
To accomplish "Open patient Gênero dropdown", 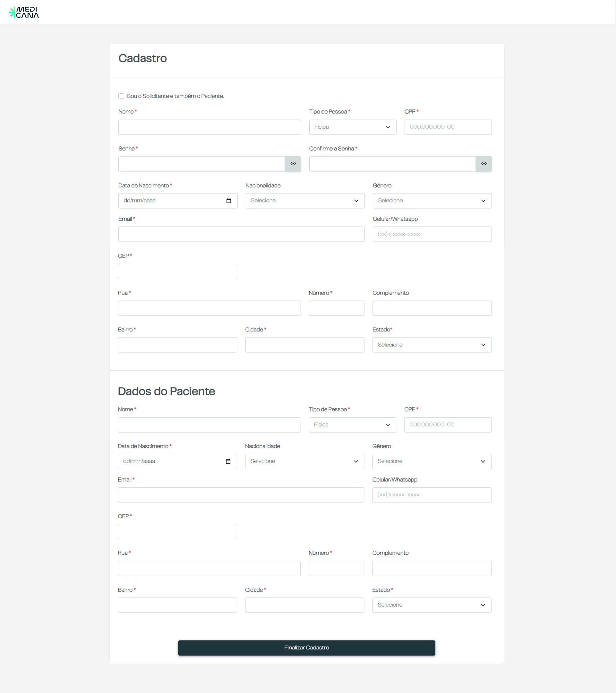I will coord(432,461).
